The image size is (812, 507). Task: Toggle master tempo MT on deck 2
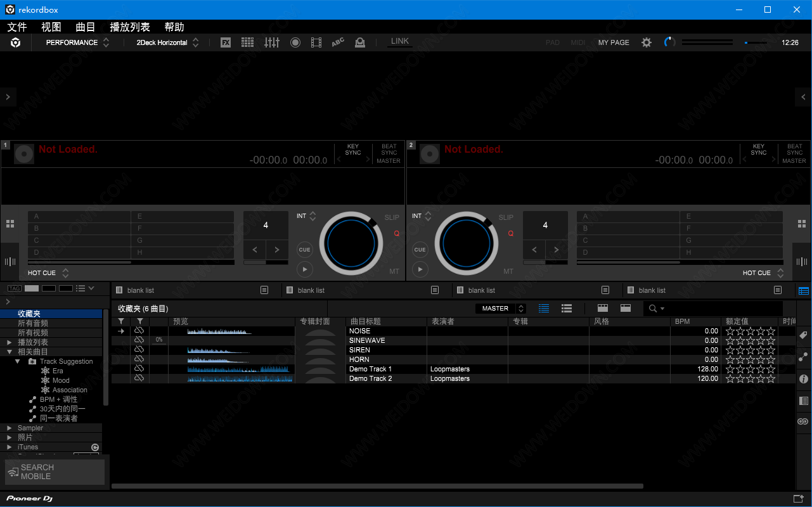508,271
